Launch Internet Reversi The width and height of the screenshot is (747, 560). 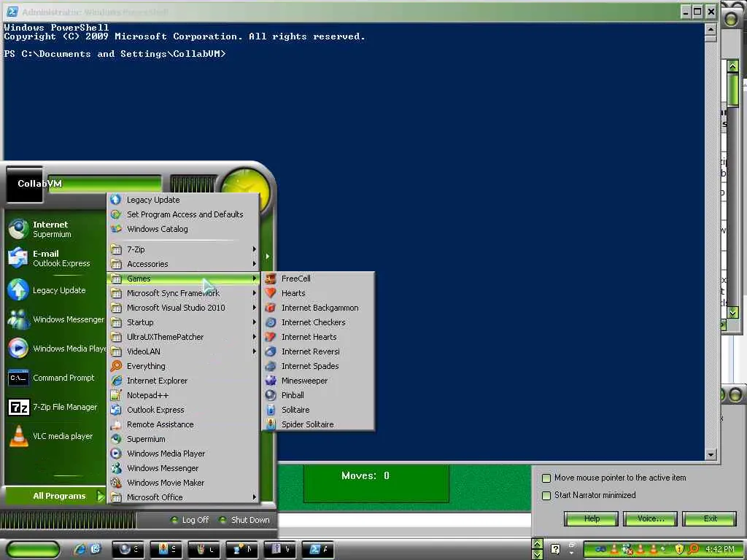(318, 351)
